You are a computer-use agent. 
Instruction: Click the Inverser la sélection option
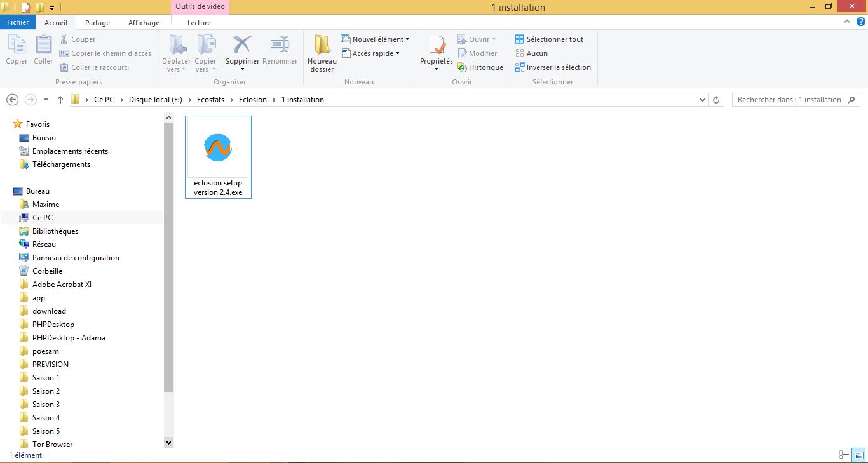(553, 67)
